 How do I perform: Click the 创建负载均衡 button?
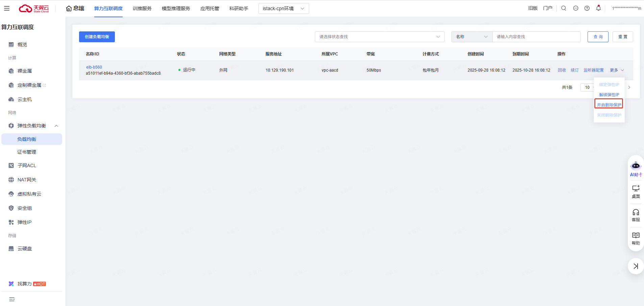click(97, 37)
